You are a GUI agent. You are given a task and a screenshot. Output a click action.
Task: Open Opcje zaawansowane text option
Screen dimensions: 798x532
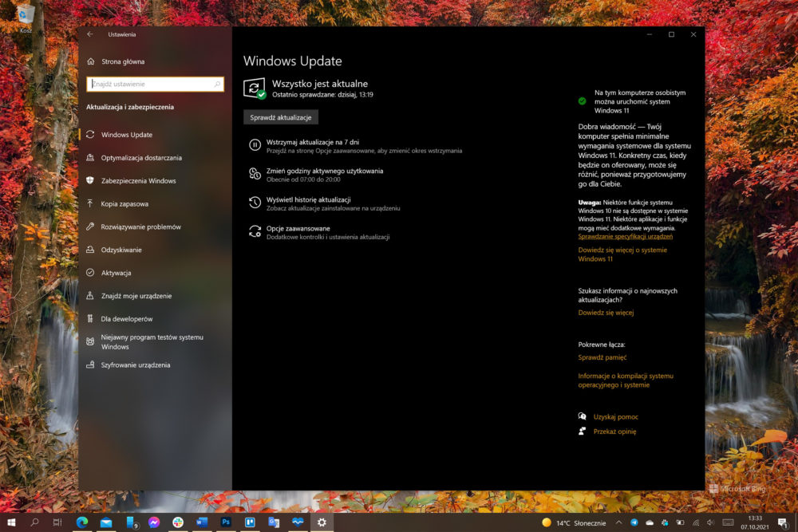pos(298,228)
